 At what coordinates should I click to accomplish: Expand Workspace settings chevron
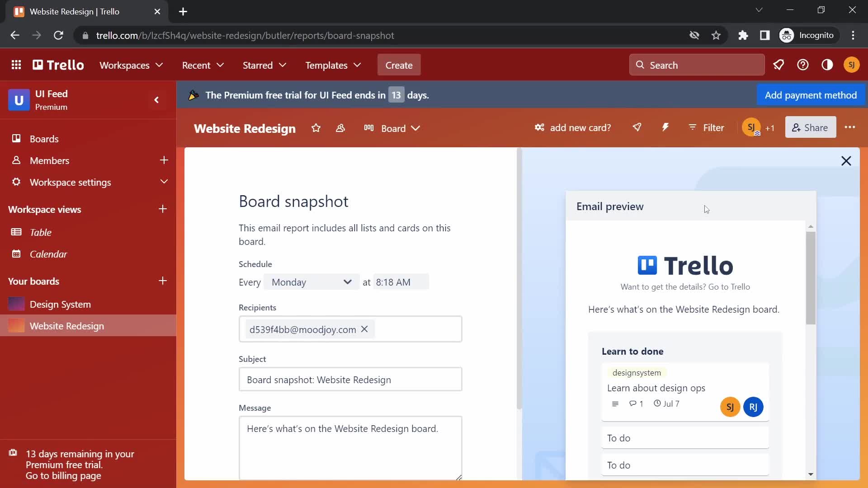pos(164,182)
